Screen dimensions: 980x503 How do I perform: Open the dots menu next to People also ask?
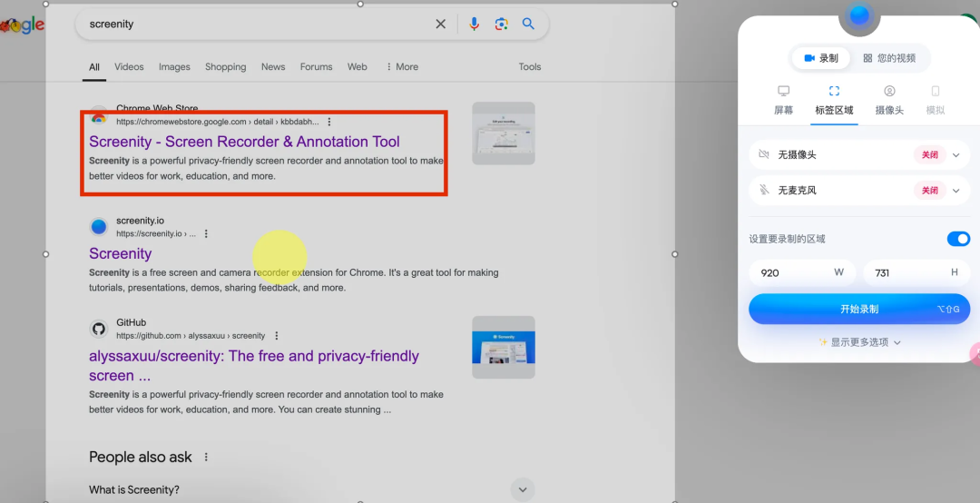pos(206,458)
